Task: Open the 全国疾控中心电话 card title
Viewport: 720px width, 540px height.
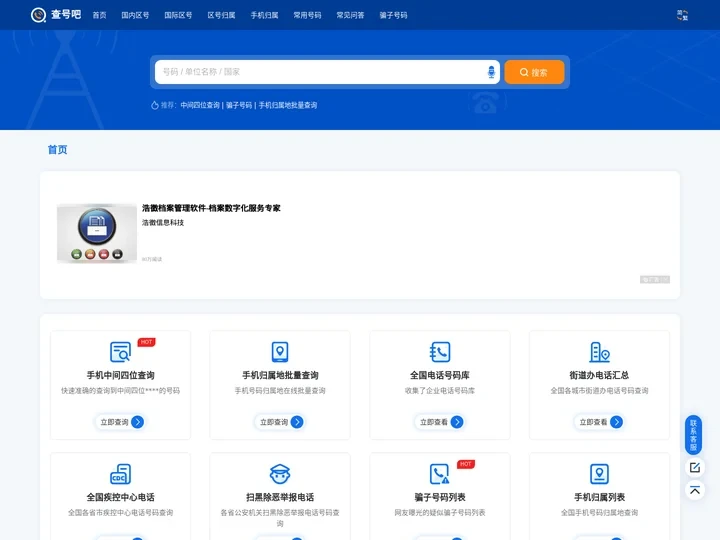Action: click(x=121, y=497)
